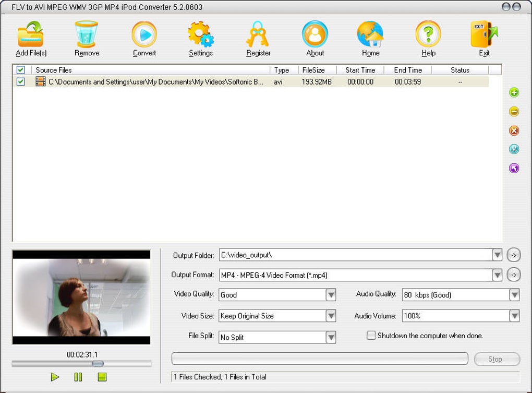
Task: Uncheck the Softonic avi file checkbox
Action: pyautogui.click(x=21, y=81)
